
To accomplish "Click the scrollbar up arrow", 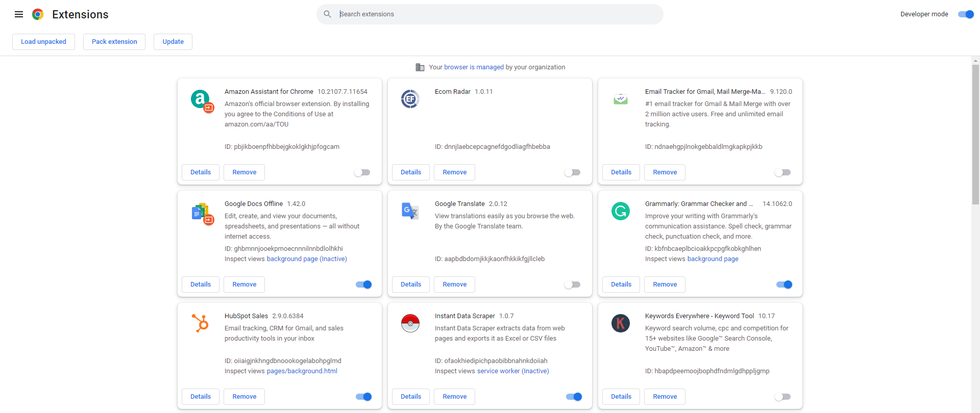I will 975,60.
